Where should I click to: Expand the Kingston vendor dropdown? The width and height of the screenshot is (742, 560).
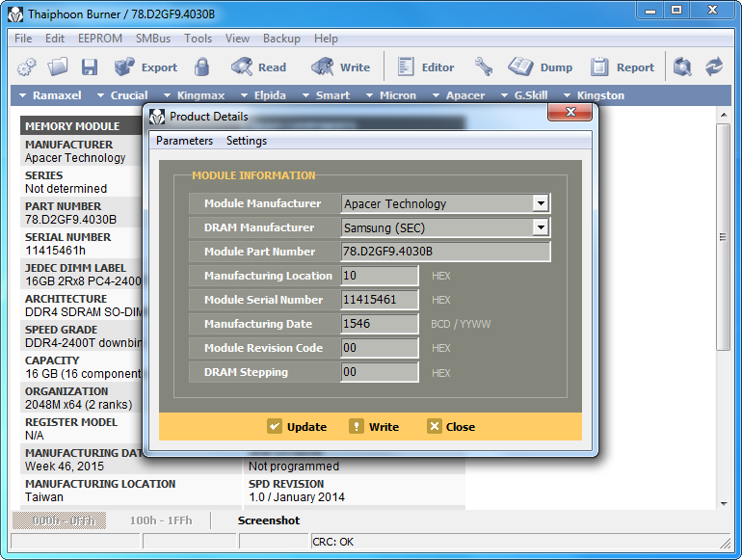594,95
